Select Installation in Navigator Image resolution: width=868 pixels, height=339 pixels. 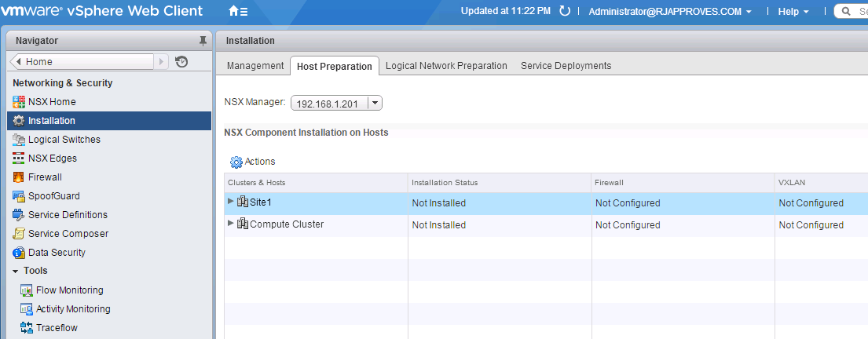pos(109,121)
